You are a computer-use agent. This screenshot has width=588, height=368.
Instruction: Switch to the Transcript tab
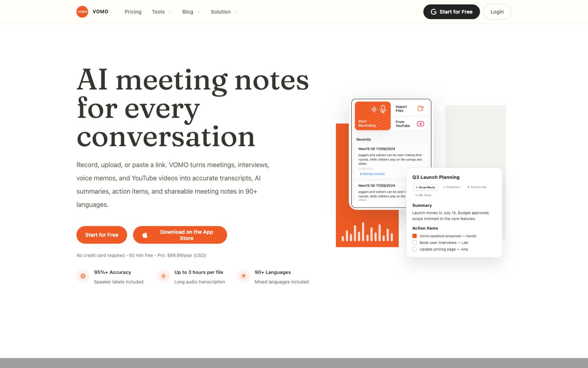[x=477, y=187]
